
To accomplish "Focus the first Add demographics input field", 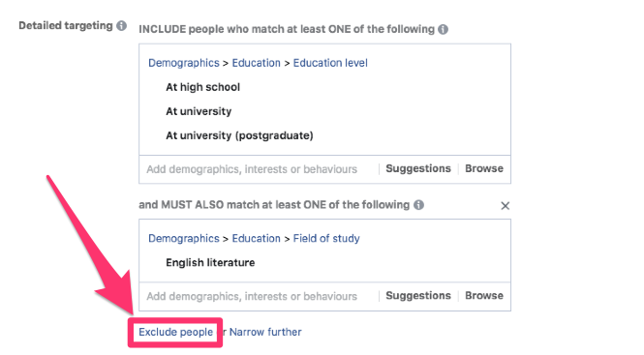I will click(x=259, y=169).
